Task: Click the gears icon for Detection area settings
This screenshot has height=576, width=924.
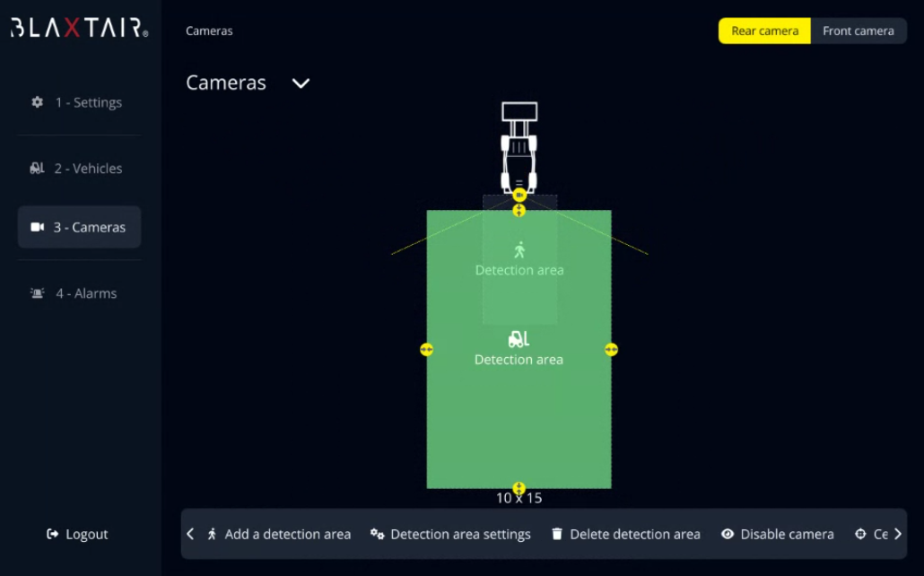Action: 379,534
